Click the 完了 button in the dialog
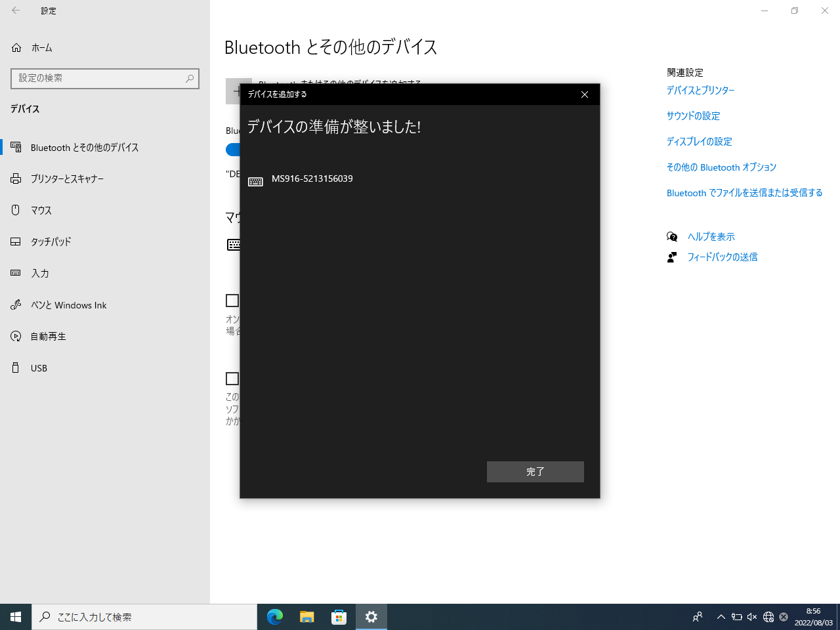Screen dimensions: 840x630 point(535,471)
